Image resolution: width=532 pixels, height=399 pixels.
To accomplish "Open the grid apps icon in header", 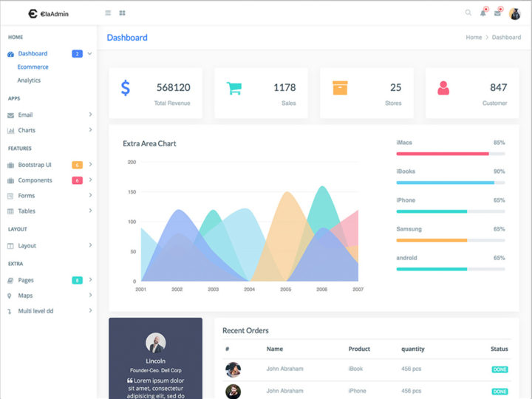I will click(x=122, y=13).
